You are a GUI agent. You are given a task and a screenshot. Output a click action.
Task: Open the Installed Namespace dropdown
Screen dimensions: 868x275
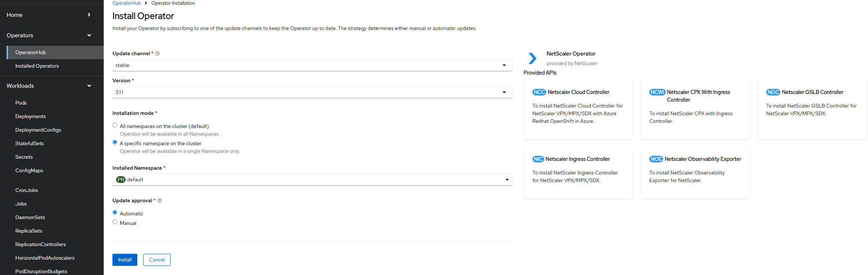[312, 180]
